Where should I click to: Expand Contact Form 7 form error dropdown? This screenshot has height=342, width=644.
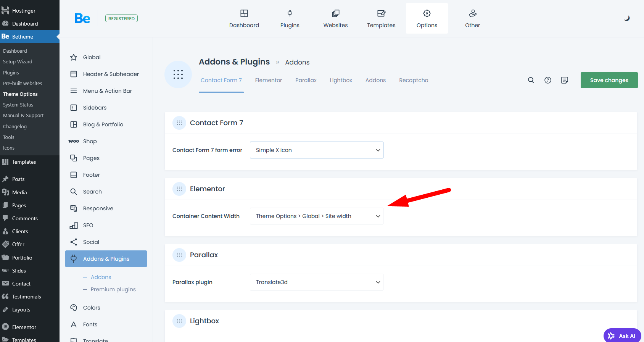[x=317, y=150]
